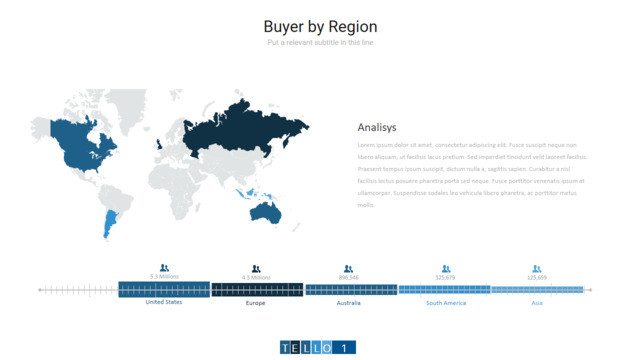
Task: Click the South America label text
Action: pyautogui.click(x=446, y=303)
